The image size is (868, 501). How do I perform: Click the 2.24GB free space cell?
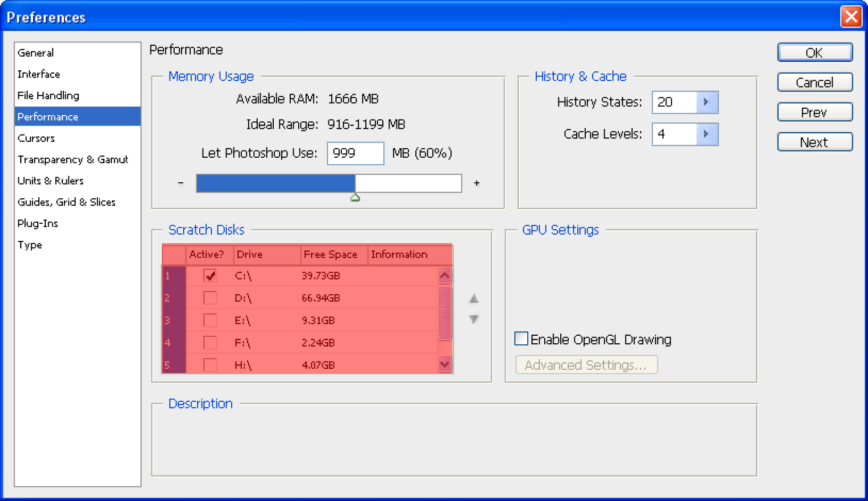(x=318, y=343)
